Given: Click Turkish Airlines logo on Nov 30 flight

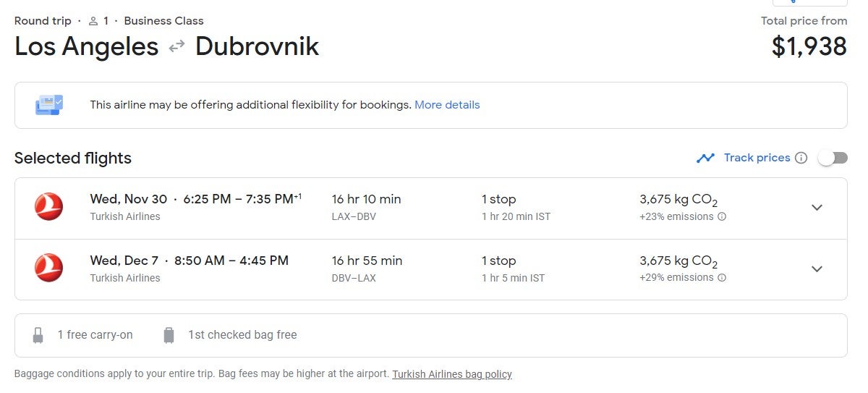Looking at the screenshot, I should 48,207.
